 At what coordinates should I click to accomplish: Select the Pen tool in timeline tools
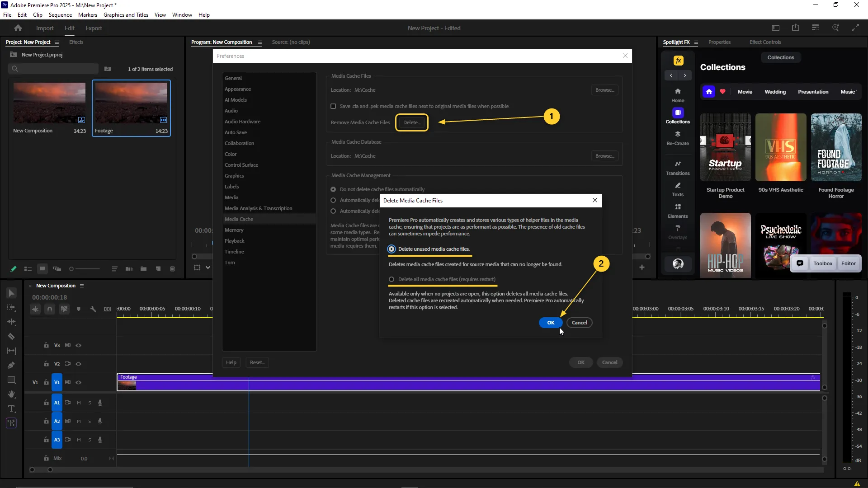[x=11, y=365]
